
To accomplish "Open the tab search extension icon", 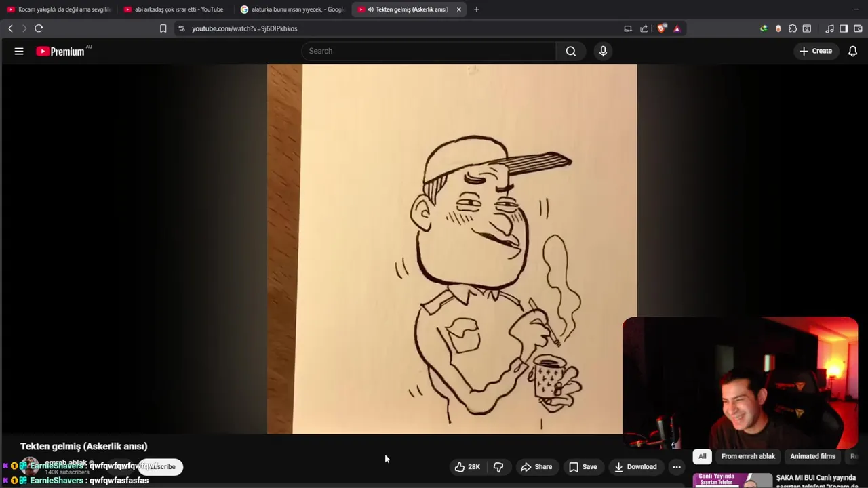I will coord(807,28).
